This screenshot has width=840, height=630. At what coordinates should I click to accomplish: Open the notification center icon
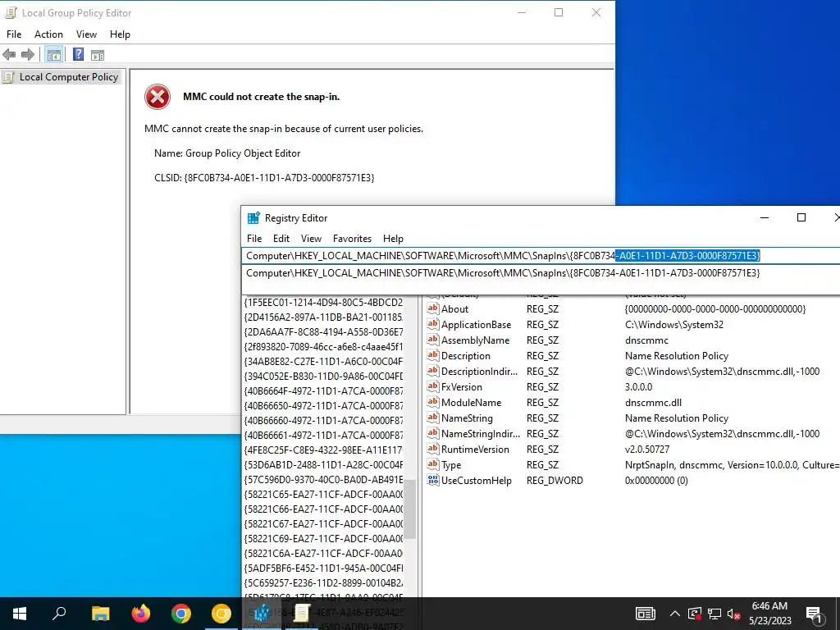tap(815, 614)
